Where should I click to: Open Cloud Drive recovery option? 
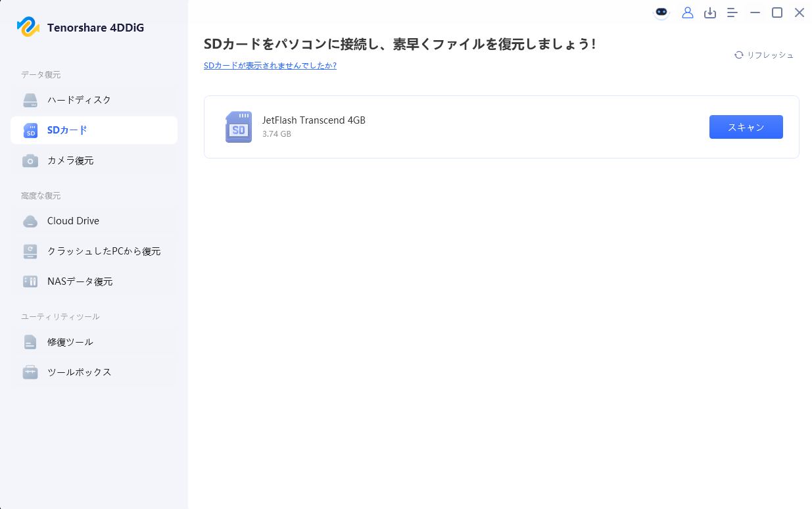94,221
